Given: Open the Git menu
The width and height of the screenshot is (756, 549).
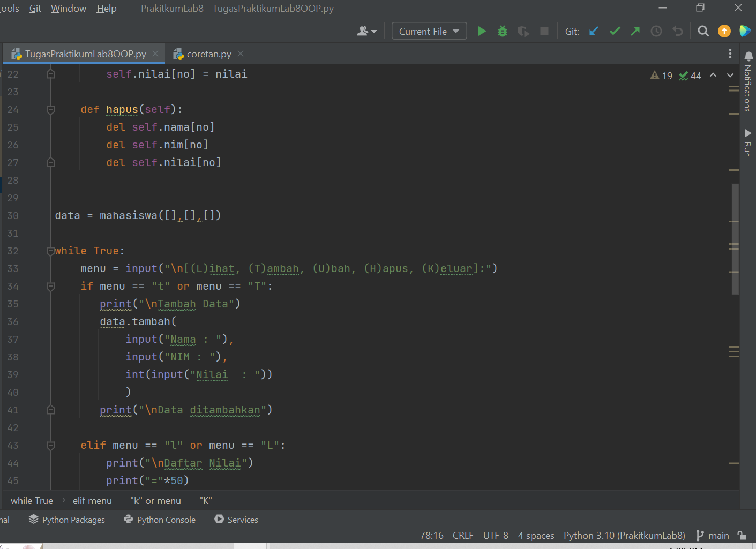Looking at the screenshot, I should (x=35, y=9).
